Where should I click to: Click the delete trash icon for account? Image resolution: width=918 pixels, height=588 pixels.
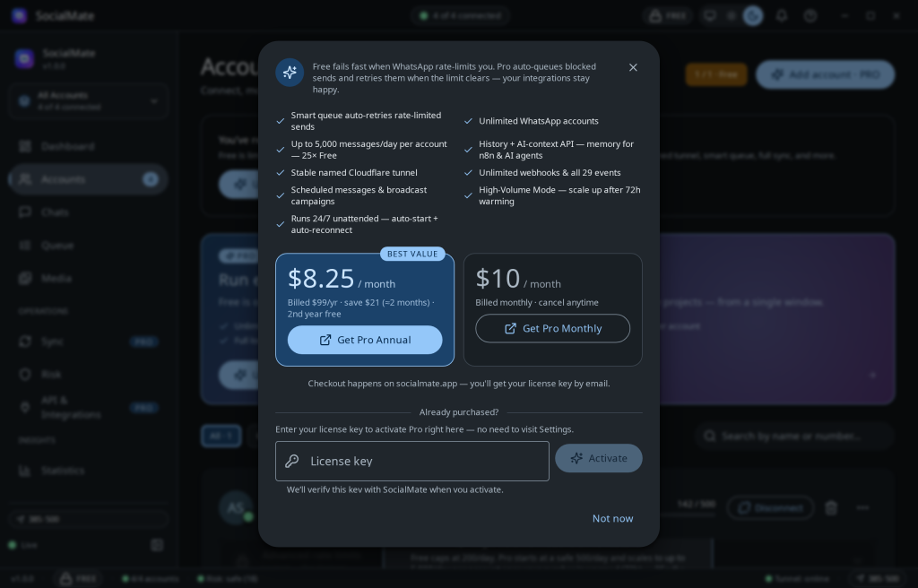pos(831,507)
